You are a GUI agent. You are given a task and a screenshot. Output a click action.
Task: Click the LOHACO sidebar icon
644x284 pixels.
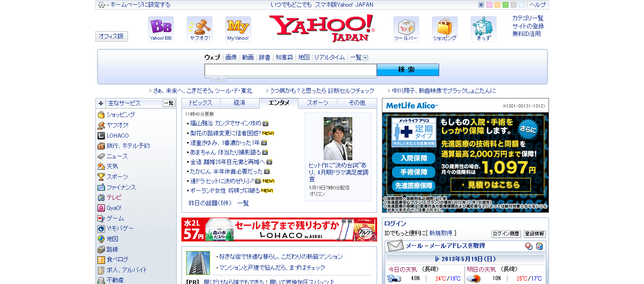point(101,136)
